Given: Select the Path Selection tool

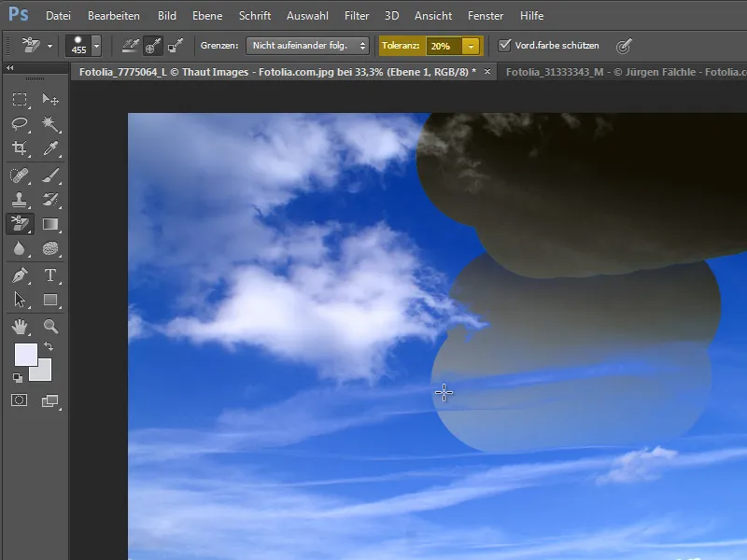Looking at the screenshot, I should pyautogui.click(x=20, y=300).
